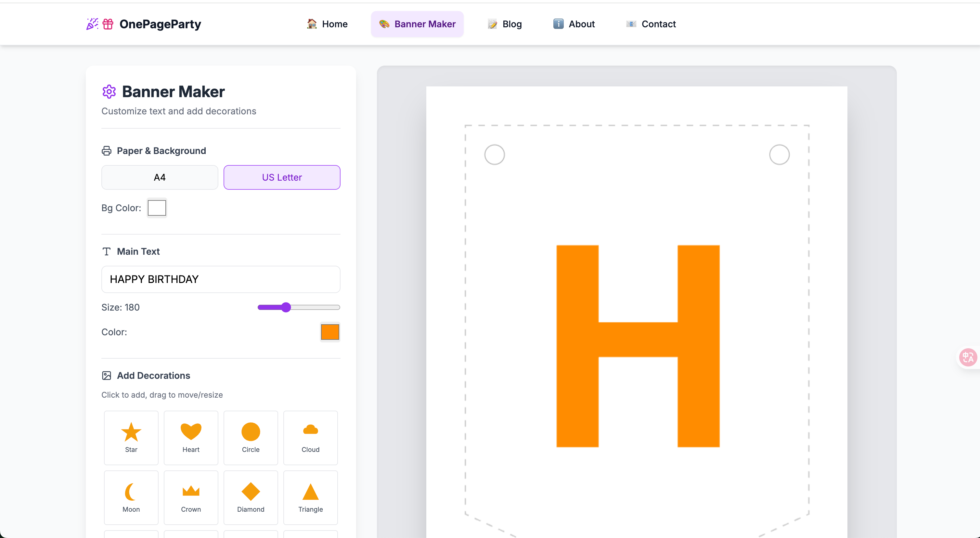Open the Bg Color picker swatch
Viewport: 980px width, 538px height.
(157, 208)
